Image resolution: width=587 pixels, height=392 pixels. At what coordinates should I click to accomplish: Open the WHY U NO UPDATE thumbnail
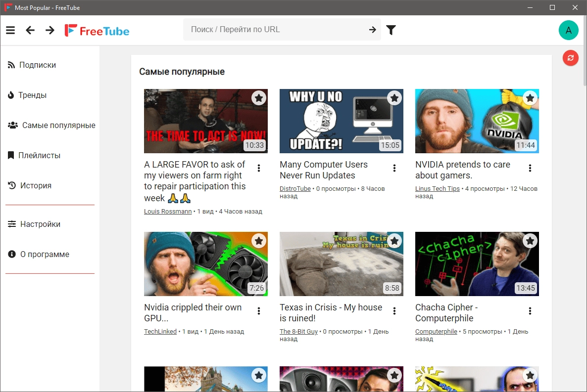tap(342, 121)
